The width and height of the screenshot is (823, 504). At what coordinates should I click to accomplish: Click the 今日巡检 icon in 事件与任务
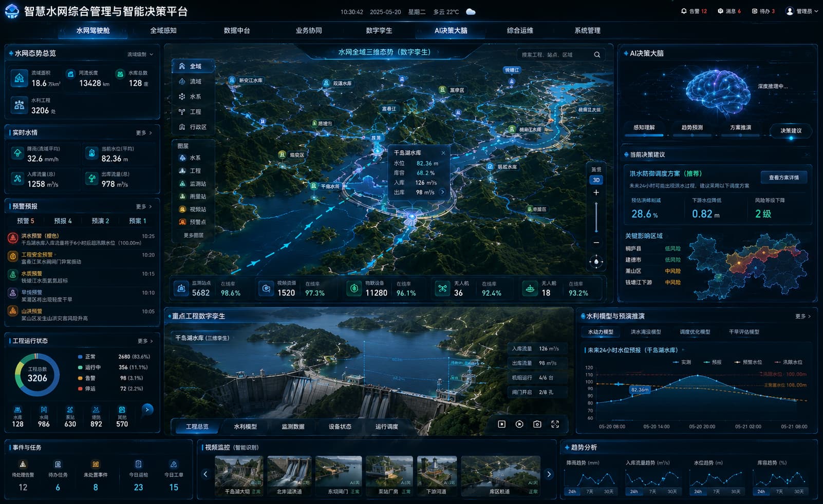(138, 464)
